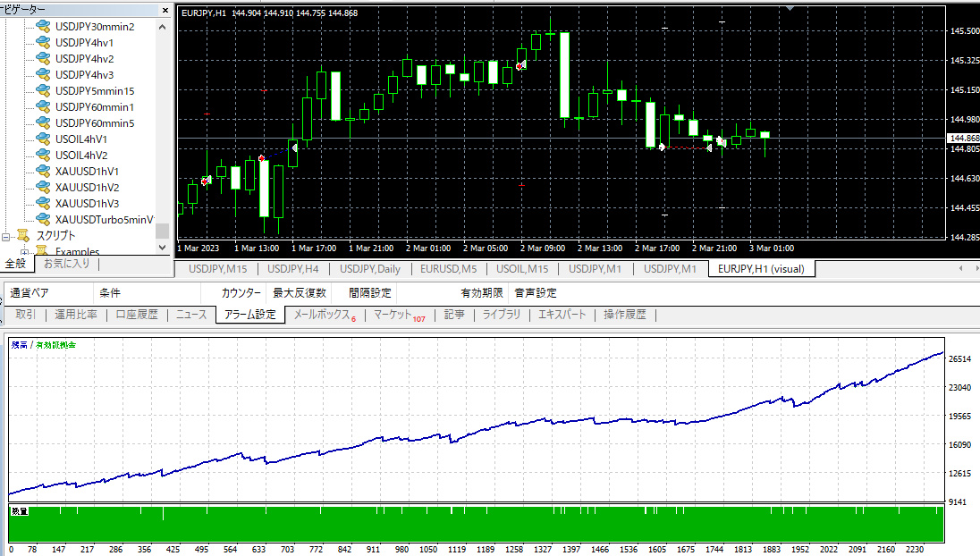Collapse the スクリプト tree node

point(6,237)
